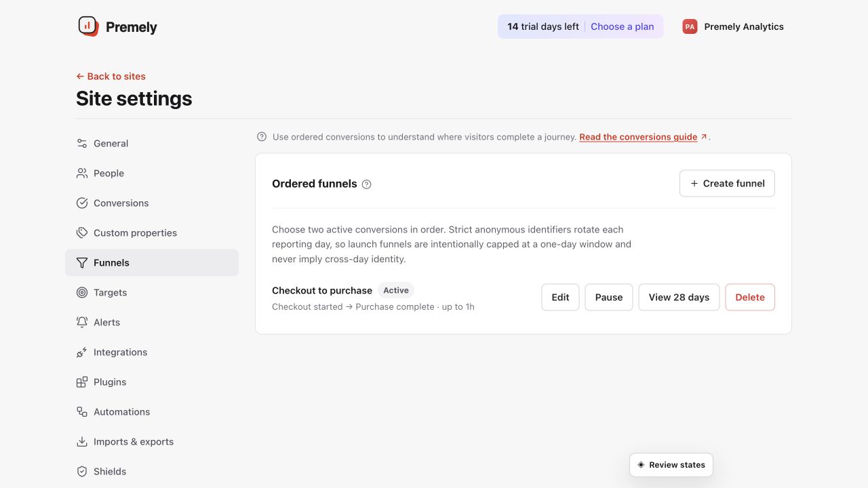Image resolution: width=868 pixels, height=488 pixels.
Task: Pause the Checkout to purchase funnel
Action: coord(609,298)
